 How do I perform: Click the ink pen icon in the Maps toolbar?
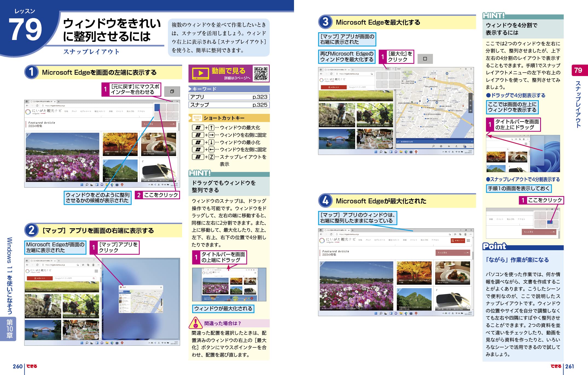457,146
